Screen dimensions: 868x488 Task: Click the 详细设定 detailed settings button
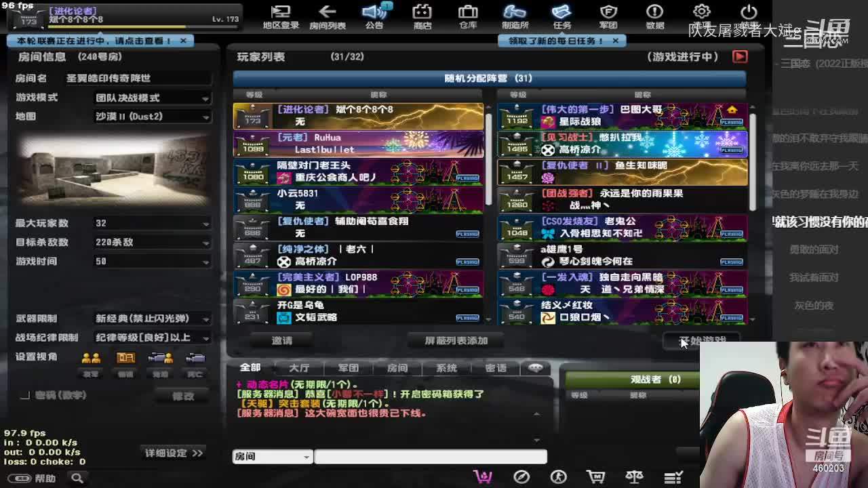tap(174, 453)
